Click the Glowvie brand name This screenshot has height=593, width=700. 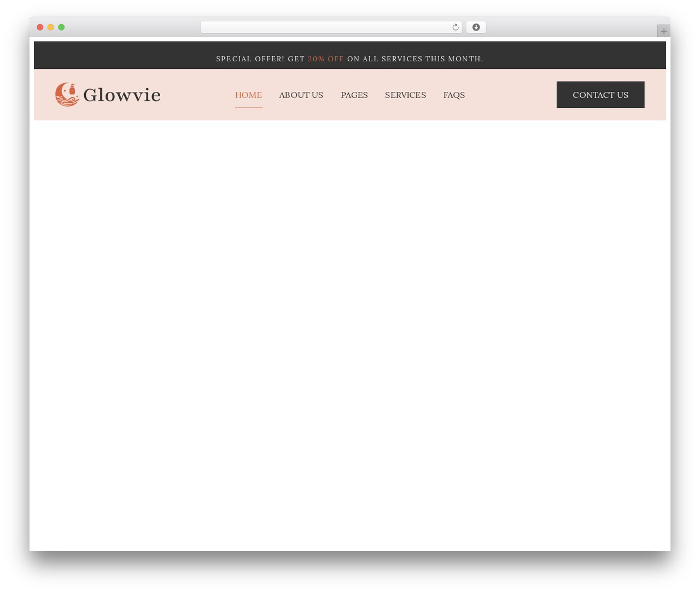click(x=122, y=95)
